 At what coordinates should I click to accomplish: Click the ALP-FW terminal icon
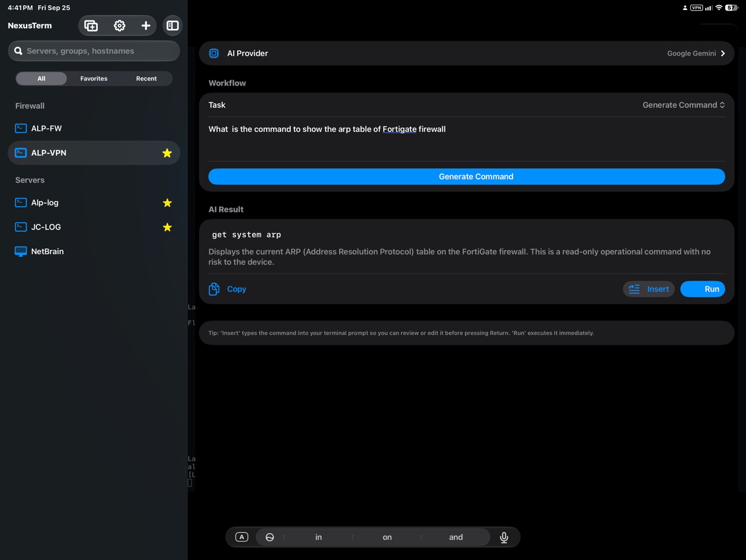[21, 128]
